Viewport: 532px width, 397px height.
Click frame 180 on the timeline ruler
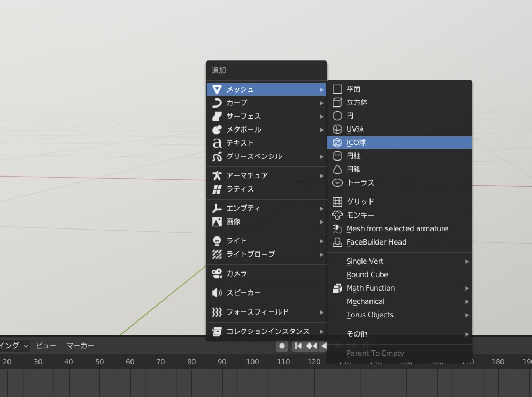click(x=498, y=362)
